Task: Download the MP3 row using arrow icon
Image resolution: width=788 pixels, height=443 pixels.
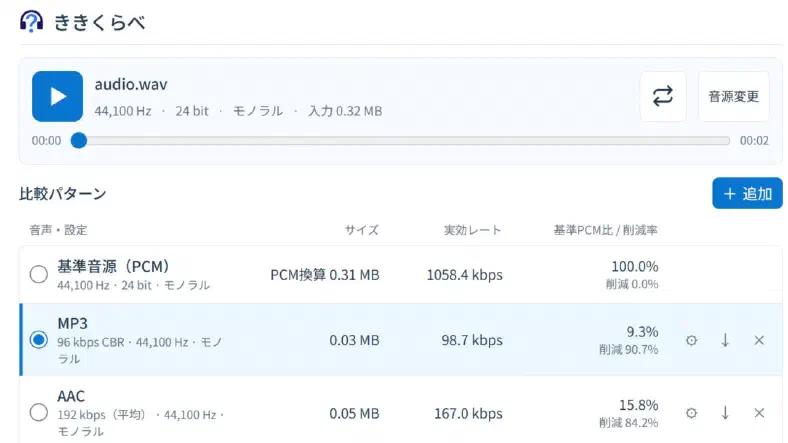Action: tap(725, 341)
